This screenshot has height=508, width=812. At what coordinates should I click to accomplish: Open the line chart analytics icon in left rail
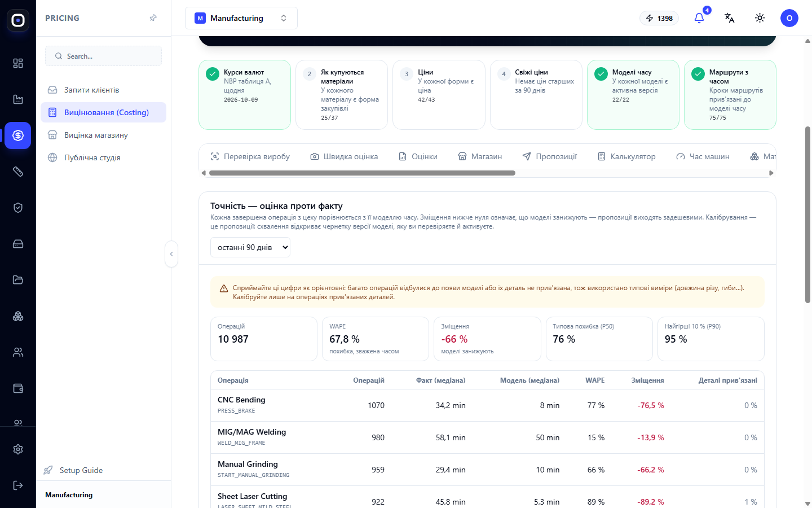18,99
